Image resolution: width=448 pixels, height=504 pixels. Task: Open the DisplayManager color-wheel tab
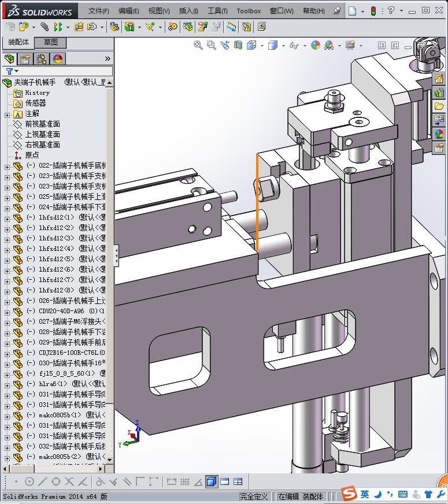(58, 59)
